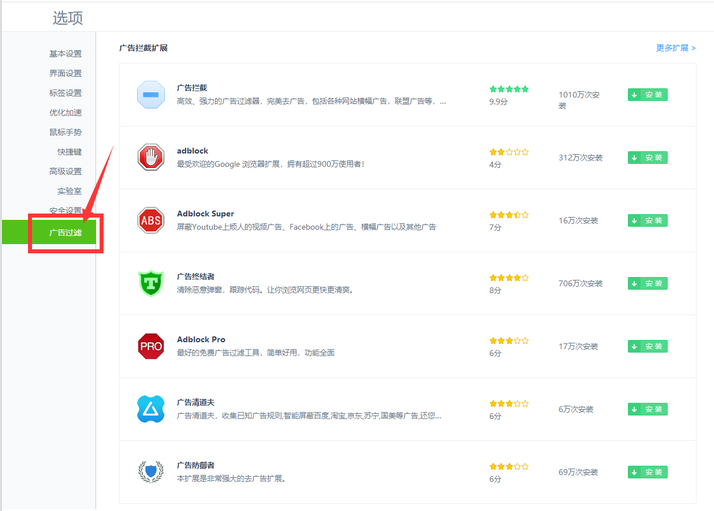Click the 广告清道夫 blue icon
This screenshot has width=714, height=511.
click(x=151, y=409)
